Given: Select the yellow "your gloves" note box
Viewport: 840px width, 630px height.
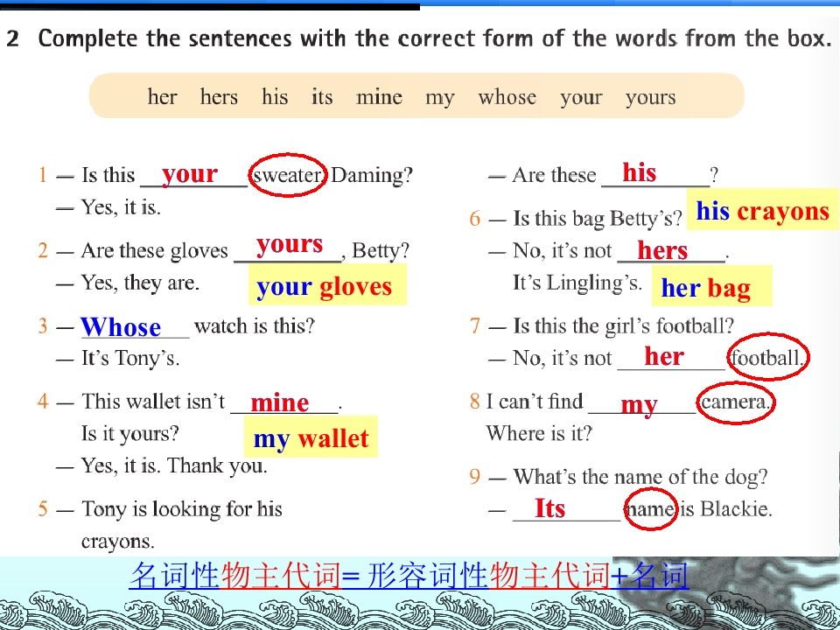Looking at the screenshot, I should (x=326, y=287).
